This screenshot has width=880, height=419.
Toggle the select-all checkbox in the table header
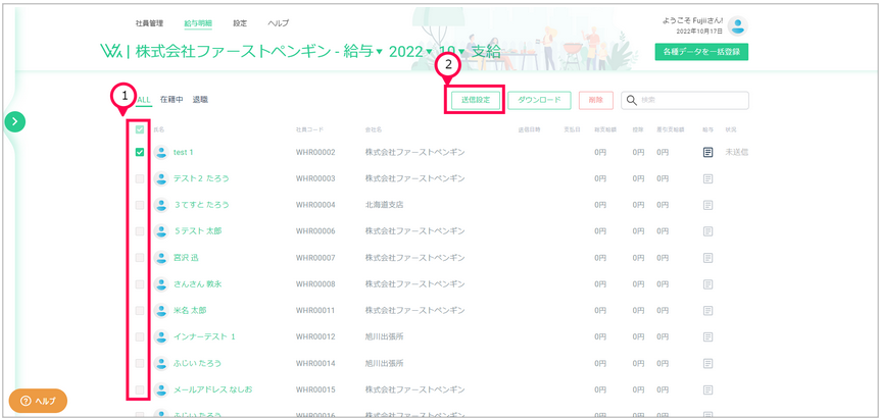(x=140, y=130)
